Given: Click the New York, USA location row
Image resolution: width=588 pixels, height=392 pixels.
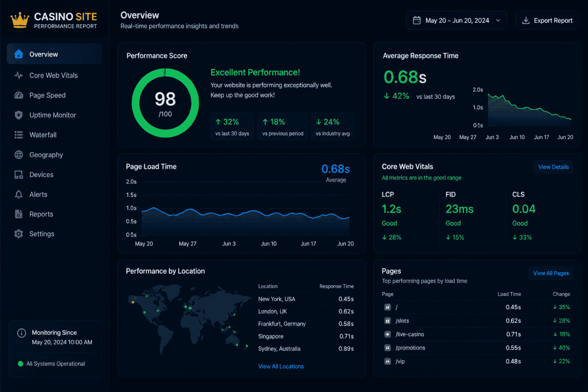Looking at the screenshot, I should coord(305,299).
